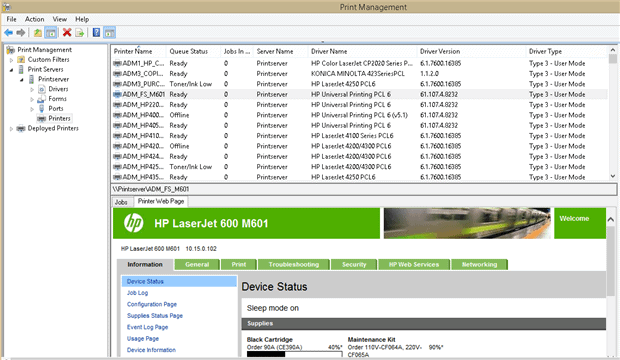Sort by the Driver Version column header
Screen dimensions: 620x360
[471, 51]
